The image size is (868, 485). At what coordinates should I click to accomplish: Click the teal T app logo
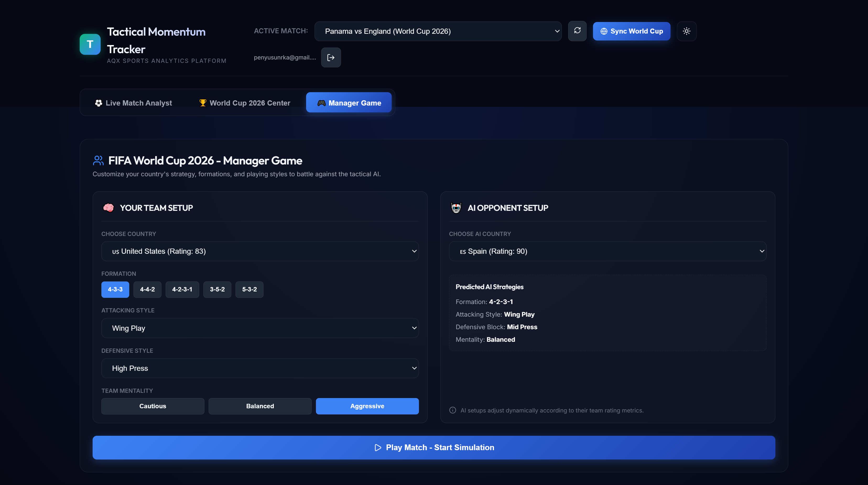click(90, 44)
